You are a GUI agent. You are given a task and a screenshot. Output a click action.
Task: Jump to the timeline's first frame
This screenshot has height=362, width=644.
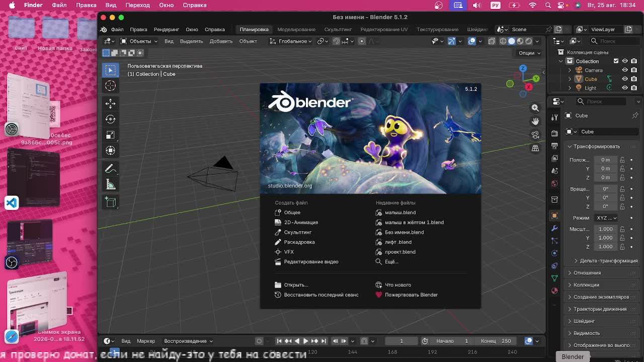(x=279, y=341)
